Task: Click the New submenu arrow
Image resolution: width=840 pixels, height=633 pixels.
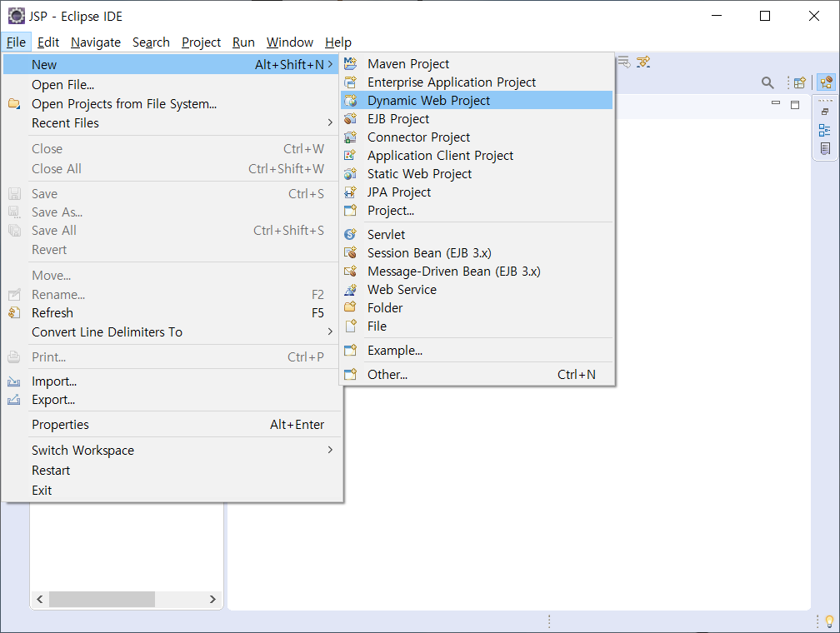Action: [x=330, y=64]
